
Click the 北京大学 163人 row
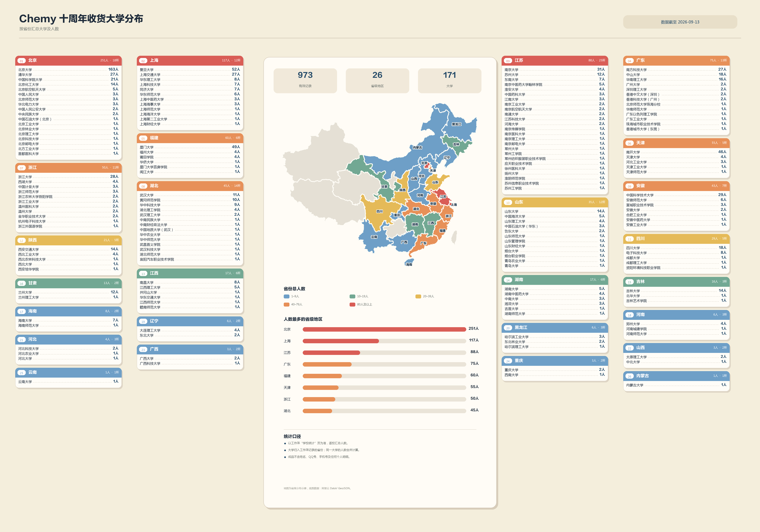coord(68,70)
